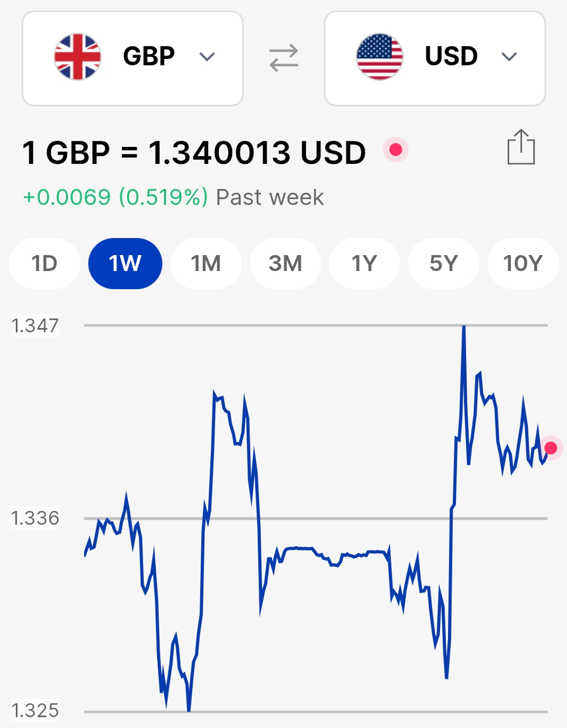The image size is (567, 728).
Task: Tap the United States flag icon
Action: coord(379,57)
